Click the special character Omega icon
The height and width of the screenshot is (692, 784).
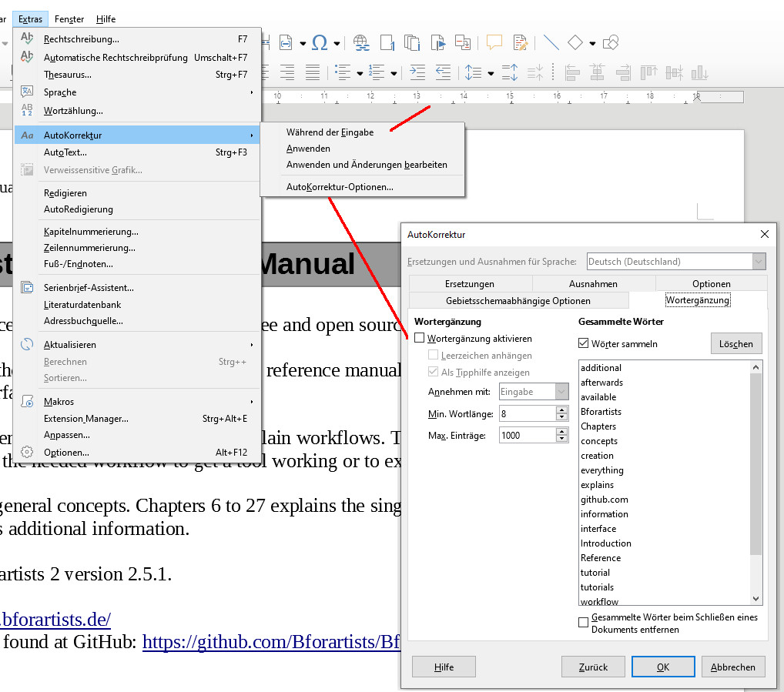tap(319, 42)
